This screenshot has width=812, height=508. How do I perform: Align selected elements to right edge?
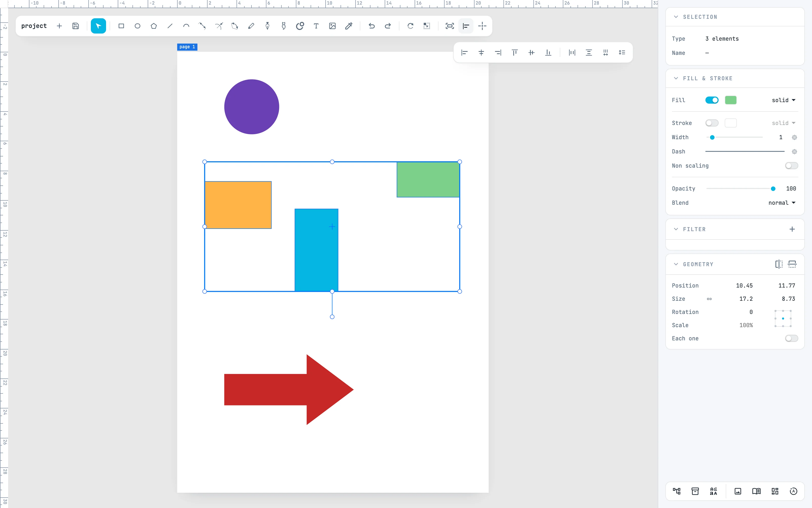point(498,52)
